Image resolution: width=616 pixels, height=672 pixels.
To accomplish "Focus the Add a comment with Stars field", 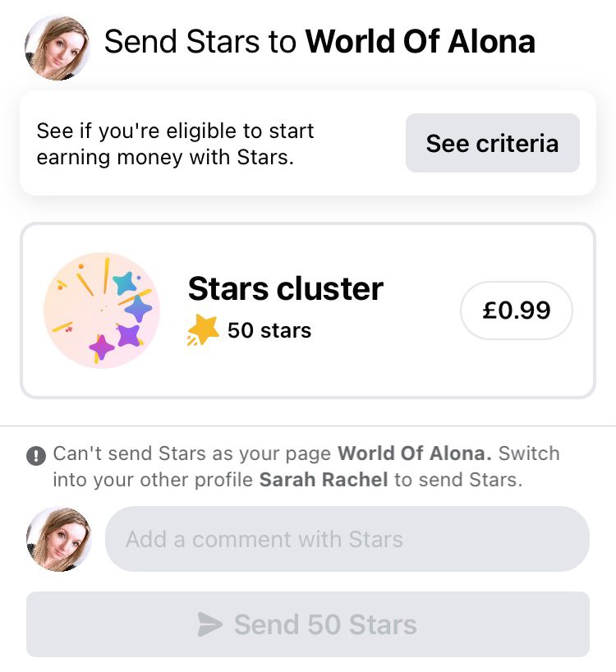I will (347, 539).
